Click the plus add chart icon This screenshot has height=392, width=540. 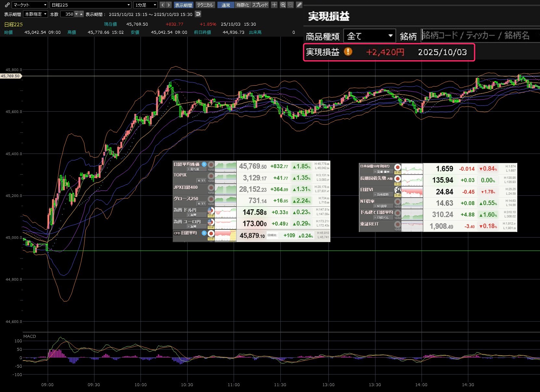(274, 5)
